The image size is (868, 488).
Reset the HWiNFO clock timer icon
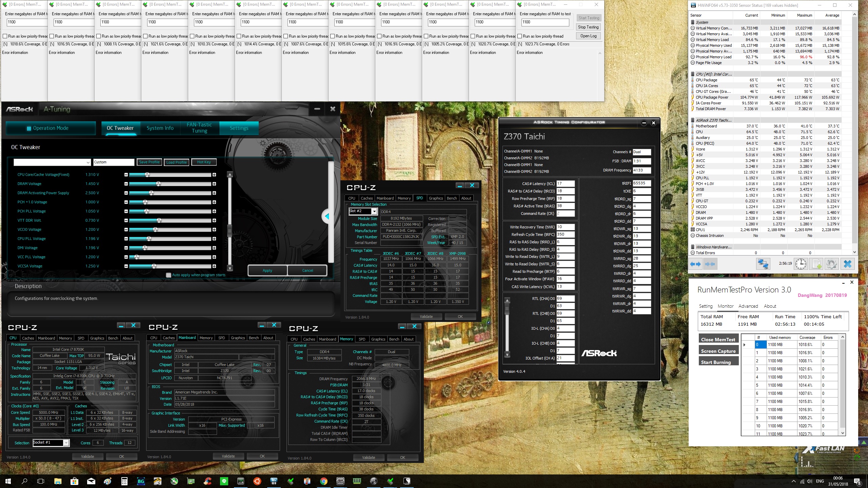[801, 264]
